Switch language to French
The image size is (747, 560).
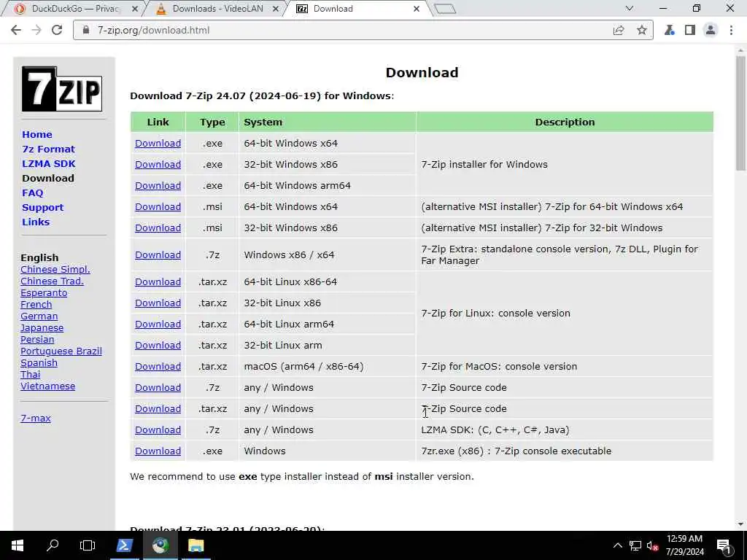36,304
